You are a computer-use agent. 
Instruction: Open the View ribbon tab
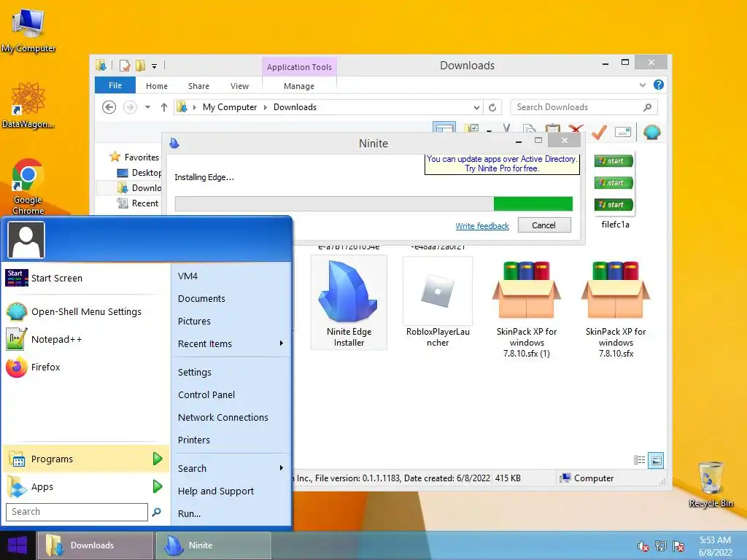239,86
